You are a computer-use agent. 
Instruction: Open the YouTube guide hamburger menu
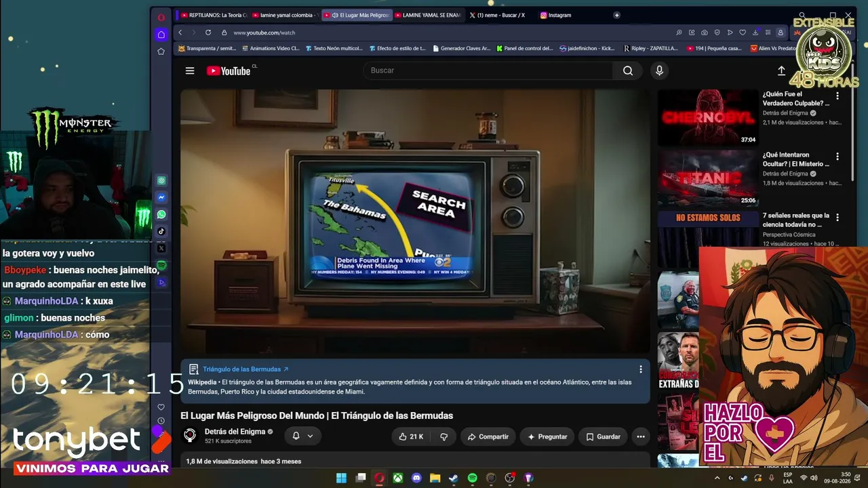coord(190,70)
